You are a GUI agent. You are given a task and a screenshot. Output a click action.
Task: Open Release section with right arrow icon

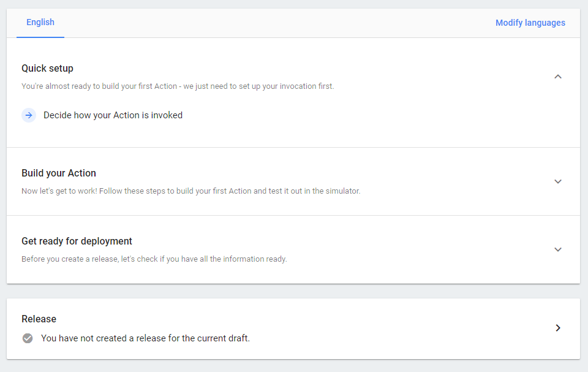point(558,328)
